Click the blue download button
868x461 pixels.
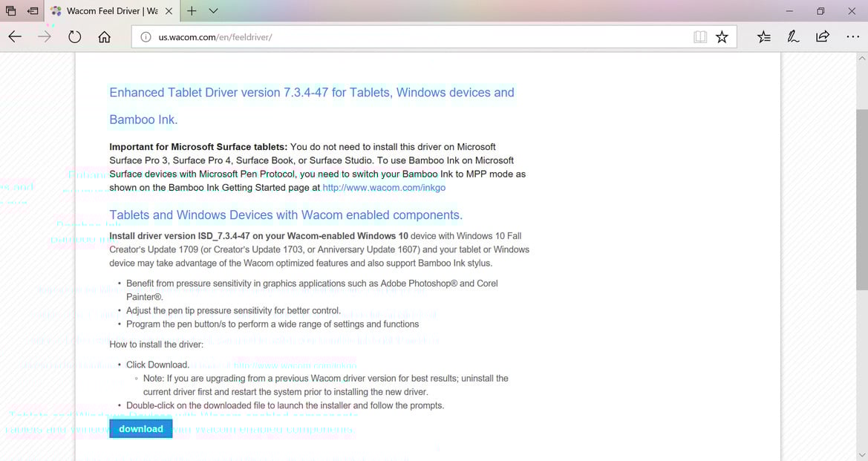(140, 429)
